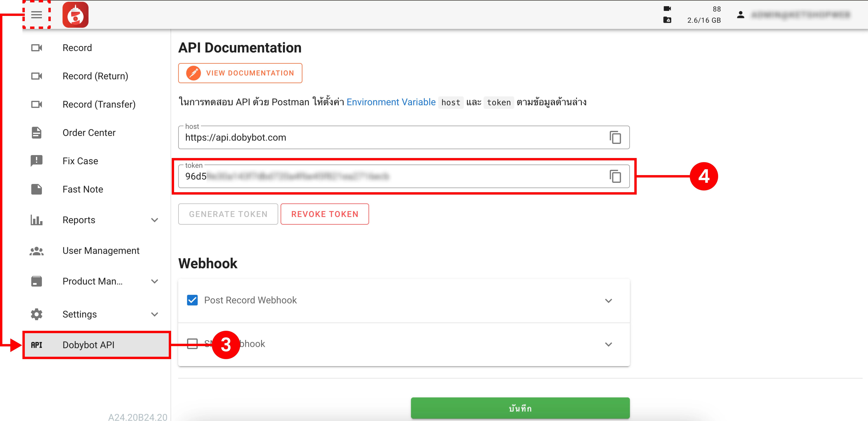Viewport: 868px width, 421px height.
Task: Open the Environment Variable link
Action: [x=391, y=102]
